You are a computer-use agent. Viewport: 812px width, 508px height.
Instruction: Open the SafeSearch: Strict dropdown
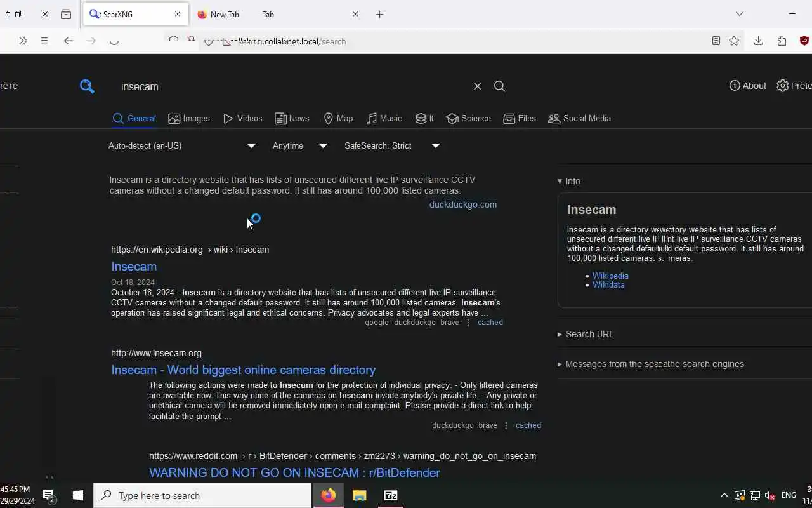click(x=392, y=145)
